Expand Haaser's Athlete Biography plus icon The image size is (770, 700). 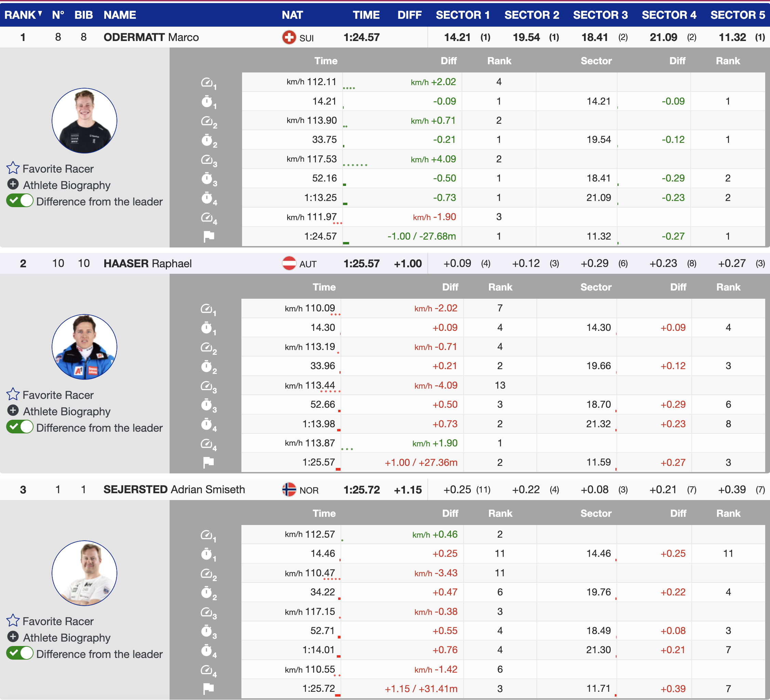tap(13, 410)
